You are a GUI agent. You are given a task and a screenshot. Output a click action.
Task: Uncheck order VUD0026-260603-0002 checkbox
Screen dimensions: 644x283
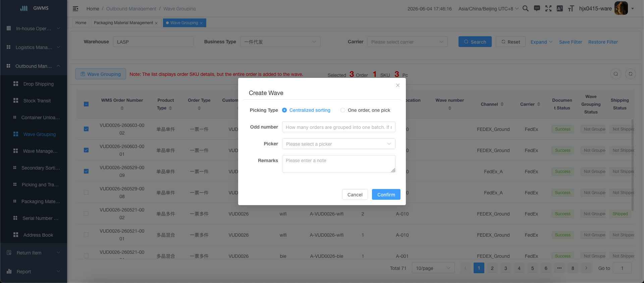click(86, 129)
